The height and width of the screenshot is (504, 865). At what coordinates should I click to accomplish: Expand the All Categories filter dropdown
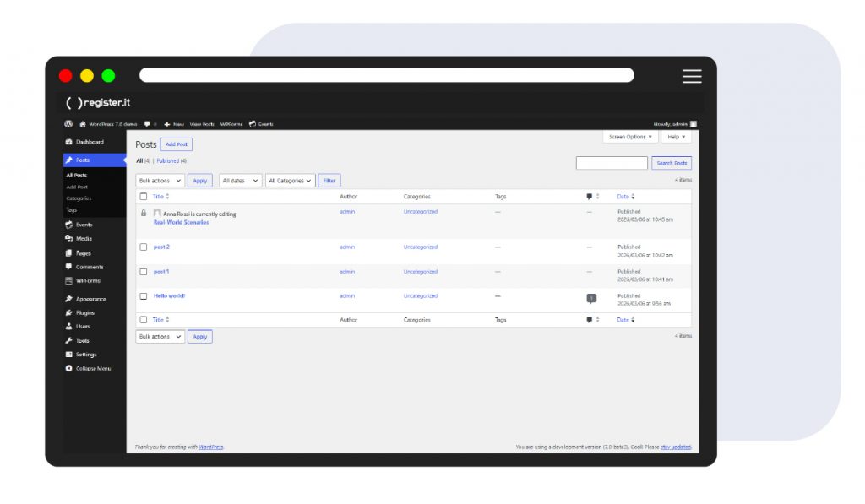290,181
